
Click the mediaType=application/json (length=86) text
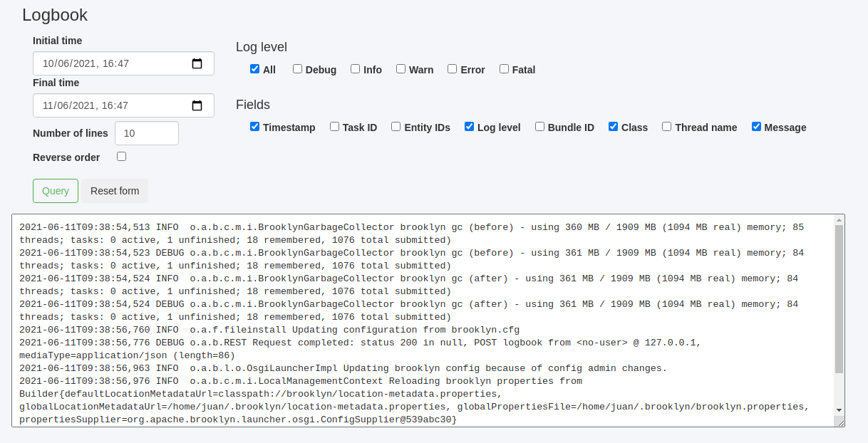127,355
